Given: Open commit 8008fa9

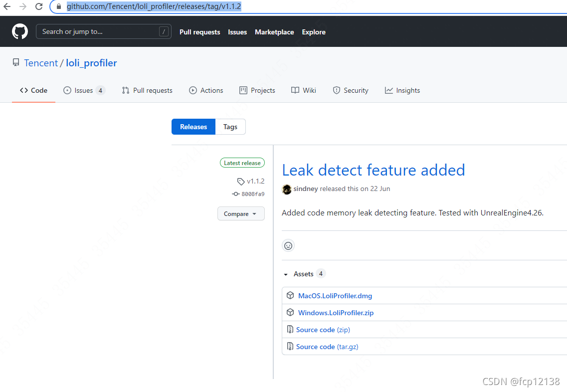Looking at the screenshot, I should tap(253, 194).
